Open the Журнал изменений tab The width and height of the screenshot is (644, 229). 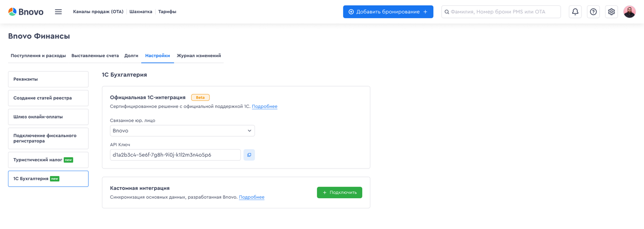[199, 55]
